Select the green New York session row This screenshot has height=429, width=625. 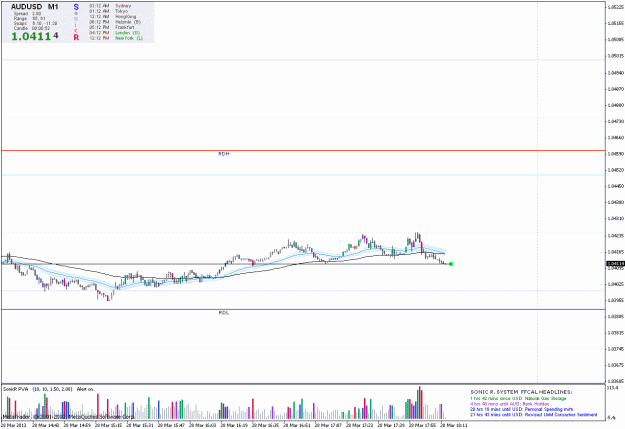click(x=116, y=38)
